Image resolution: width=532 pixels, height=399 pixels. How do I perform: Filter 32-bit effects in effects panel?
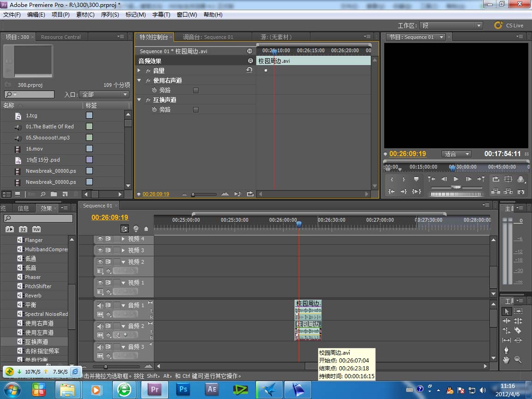tap(23, 230)
